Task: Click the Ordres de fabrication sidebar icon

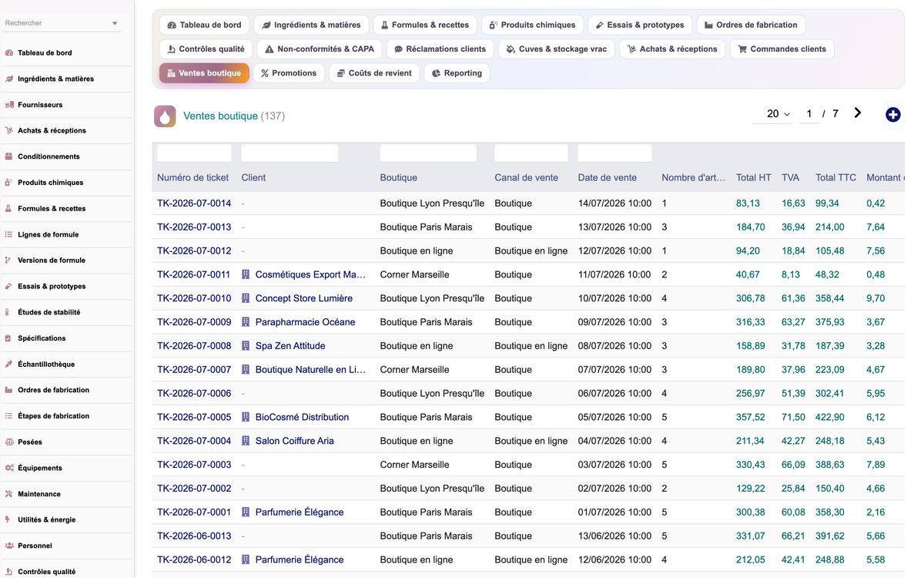Action: pyautogui.click(x=9, y=390)
